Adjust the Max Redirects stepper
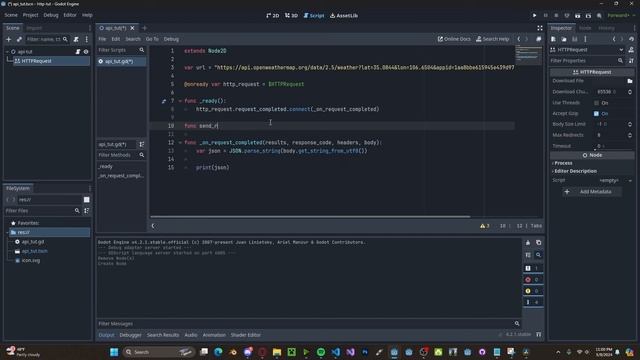The width and height of the screenshot is (640, 360). pyautogui.click(x=630, y=135)
